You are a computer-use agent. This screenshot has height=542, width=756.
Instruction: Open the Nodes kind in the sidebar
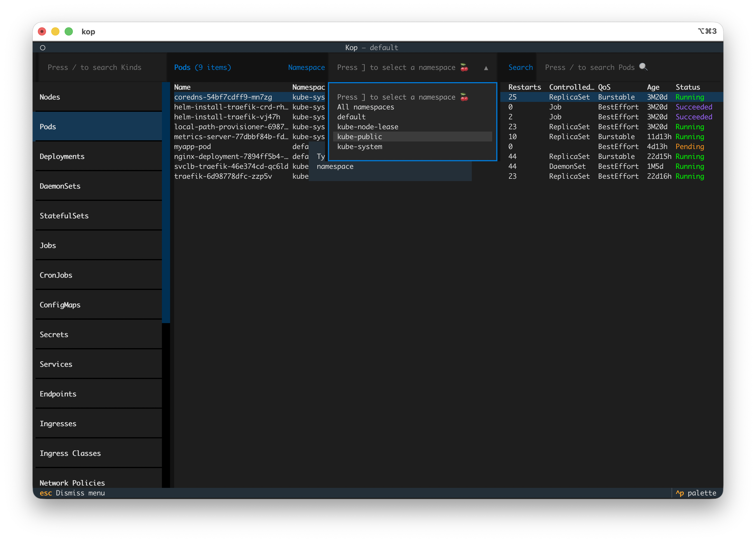point(99,97)
